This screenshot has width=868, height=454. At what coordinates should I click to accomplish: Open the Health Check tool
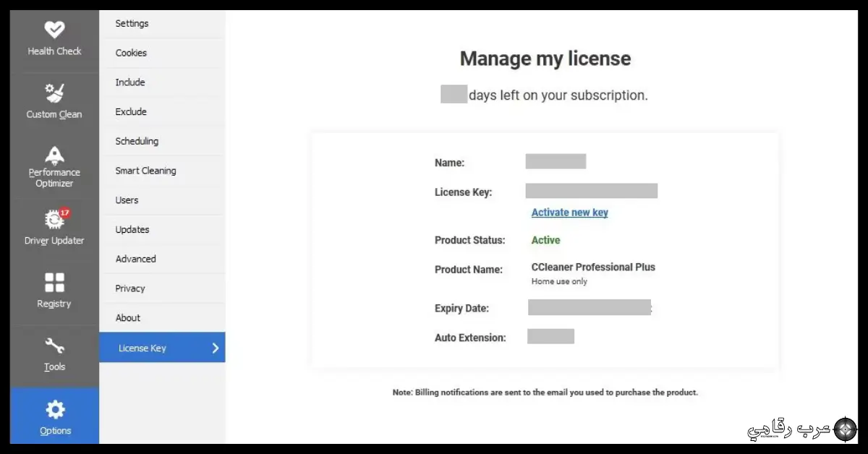pyautogui.click(x=54, y=40)
